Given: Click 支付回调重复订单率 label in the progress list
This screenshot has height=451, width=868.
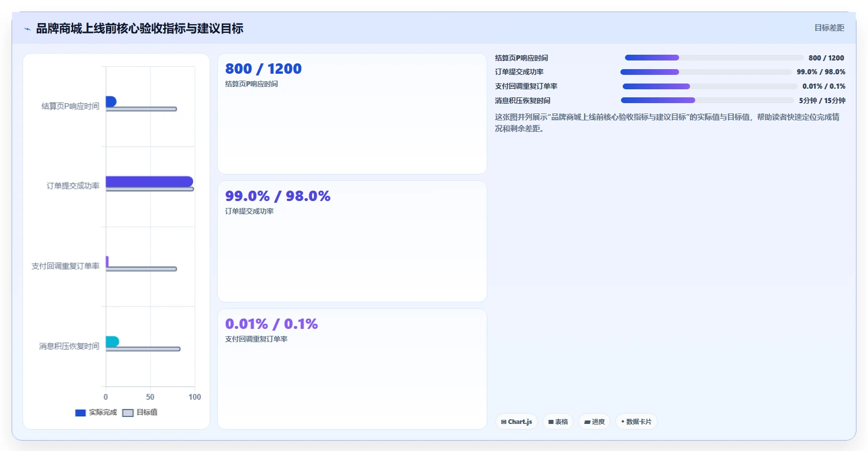Looking at the screenshot, I should [x=526, y=86].
